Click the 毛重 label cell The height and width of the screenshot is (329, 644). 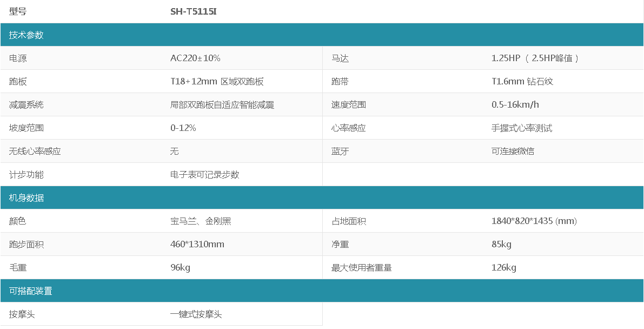tap(18, 268)
